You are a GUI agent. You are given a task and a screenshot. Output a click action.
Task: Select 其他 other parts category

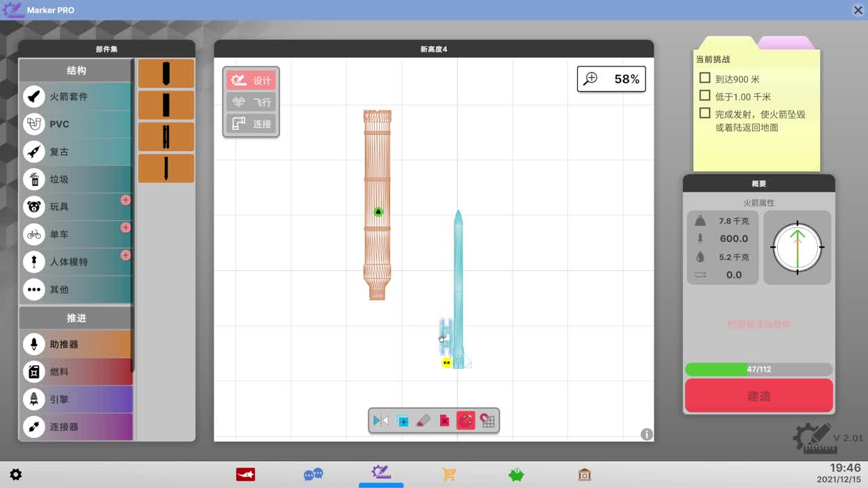click(75, 289)
